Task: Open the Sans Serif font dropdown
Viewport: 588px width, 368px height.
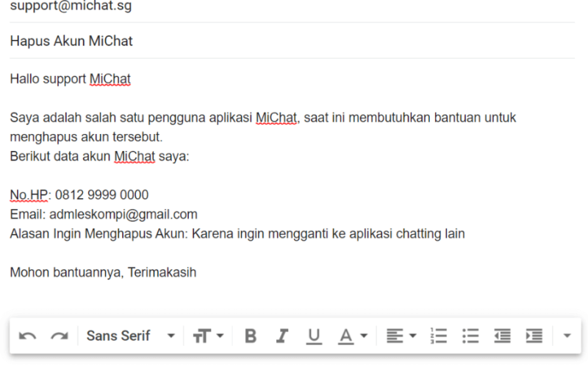Action: [131, 336]
